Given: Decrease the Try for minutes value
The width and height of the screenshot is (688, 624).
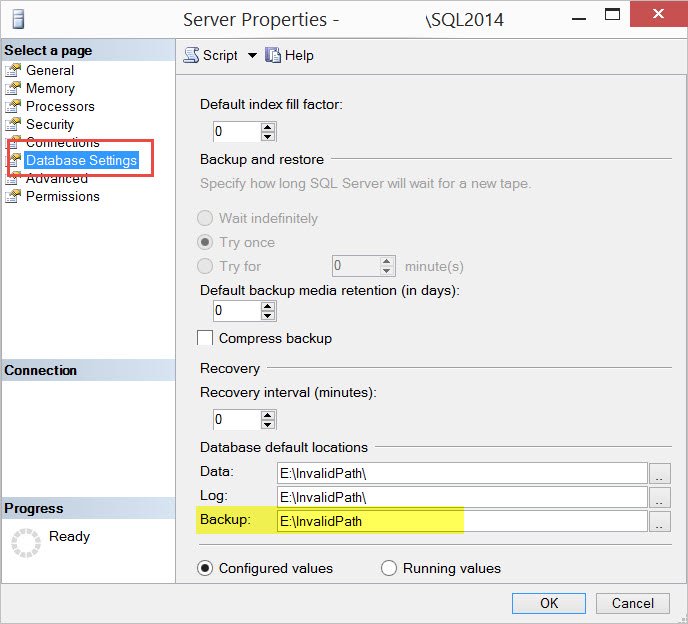Looking at the screenshot, I should pyautogui.click(x=386, y=270).
